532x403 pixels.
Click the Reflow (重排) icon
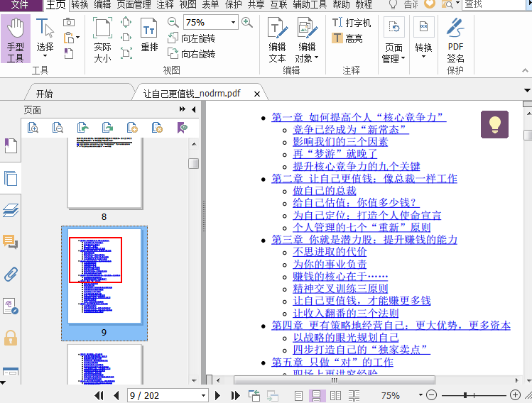click(x=149, y=37)
